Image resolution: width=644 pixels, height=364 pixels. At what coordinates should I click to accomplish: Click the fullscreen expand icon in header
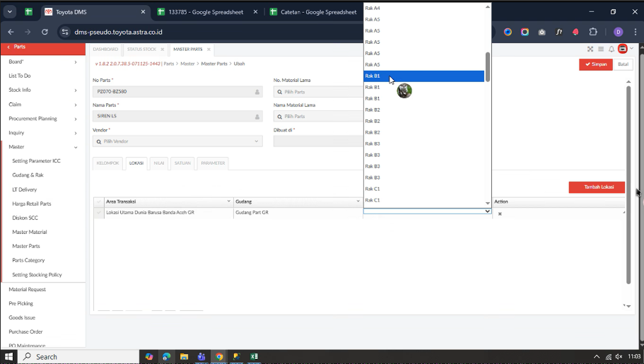coord(590,49)
